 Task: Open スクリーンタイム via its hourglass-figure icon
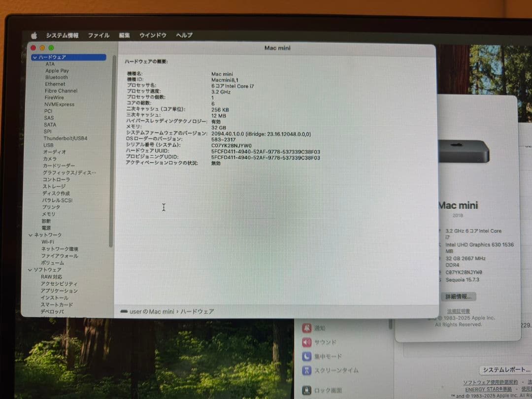click(308, 370)
